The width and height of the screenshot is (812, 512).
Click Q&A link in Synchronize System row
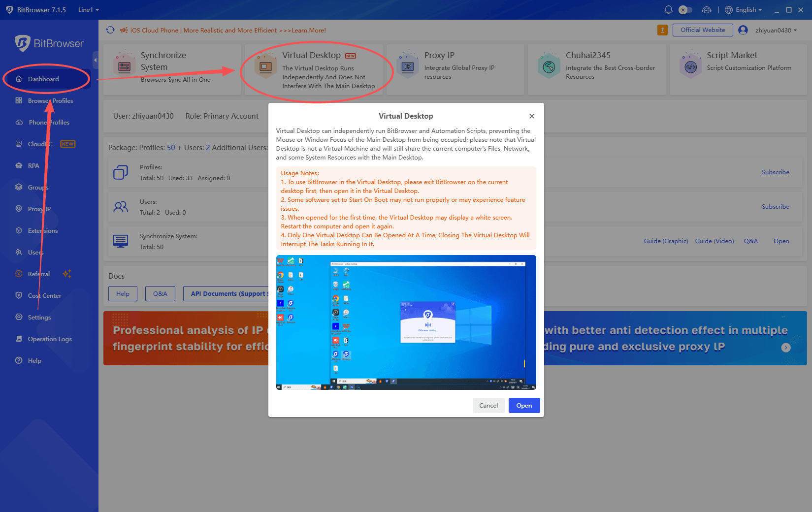coord(750,241)
